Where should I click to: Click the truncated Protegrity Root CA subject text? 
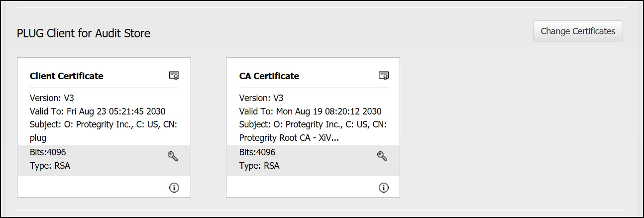pos(290,137)
